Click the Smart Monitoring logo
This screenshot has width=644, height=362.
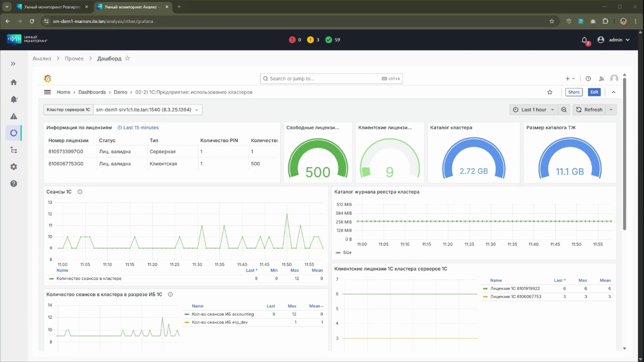pos(27,40)
